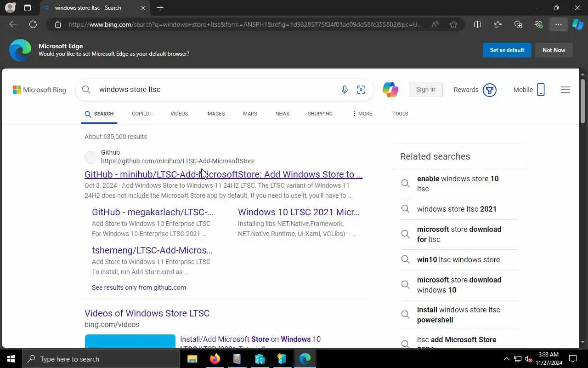The height and width of the screenshot is (368, 588).
Task: Switch to the SHOPPING tab
Action: (320, 114)
